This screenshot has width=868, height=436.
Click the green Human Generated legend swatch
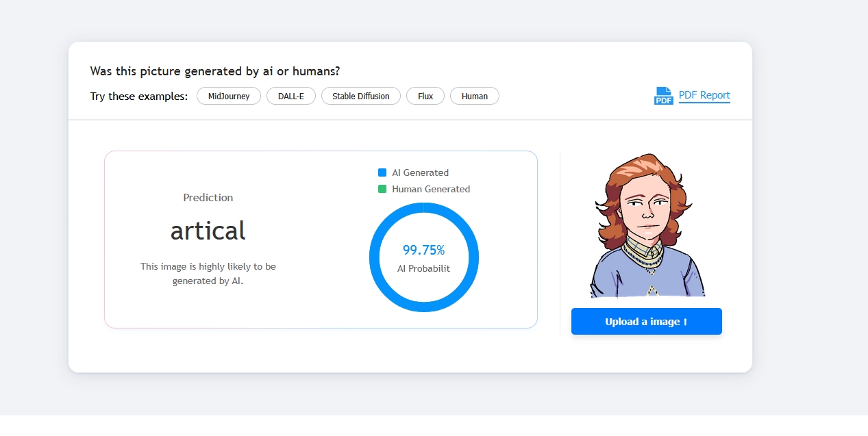point(382,189)
